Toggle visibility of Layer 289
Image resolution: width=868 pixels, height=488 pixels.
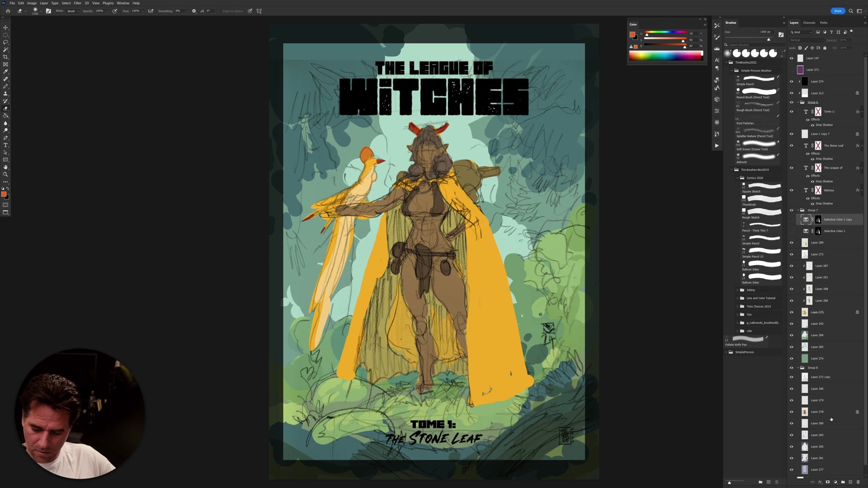point(791,243)
